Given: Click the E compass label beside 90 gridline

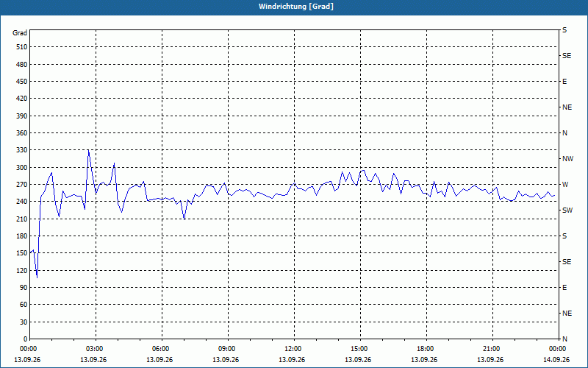Looking at the screenshot, I should pos(564,288).
